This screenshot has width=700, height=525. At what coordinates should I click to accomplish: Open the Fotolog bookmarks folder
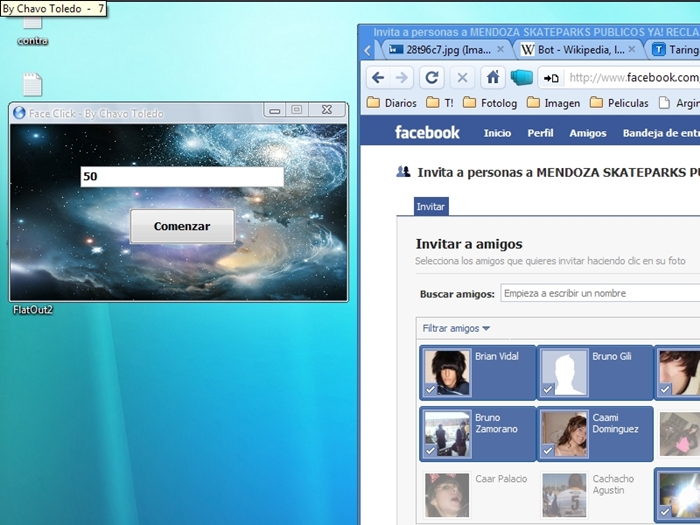tap(490, 103)
